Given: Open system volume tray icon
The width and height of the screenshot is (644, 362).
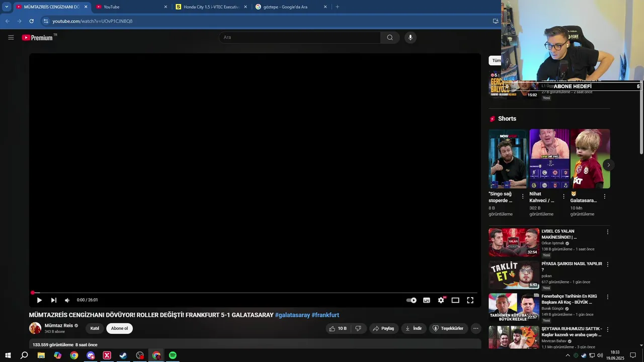Looking at the screenshot, I should coord(600,355).
